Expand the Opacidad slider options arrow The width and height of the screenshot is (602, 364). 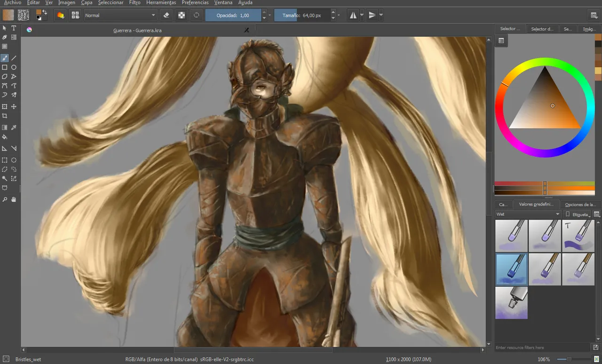pos(269,15)
